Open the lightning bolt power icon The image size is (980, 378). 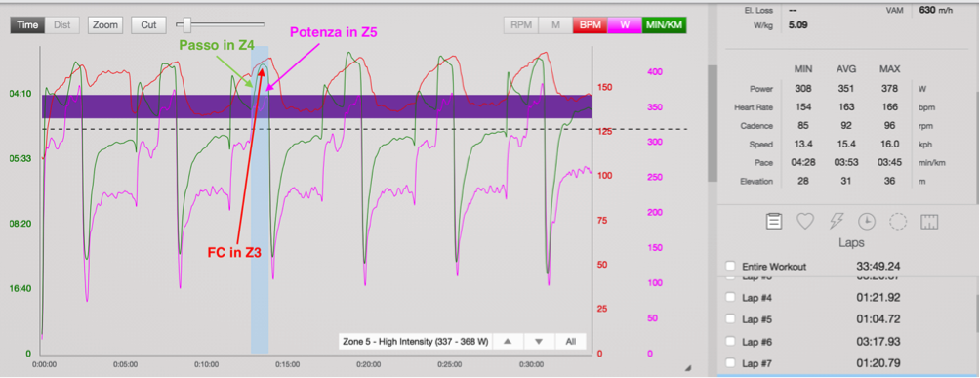(x=837, y=222)
